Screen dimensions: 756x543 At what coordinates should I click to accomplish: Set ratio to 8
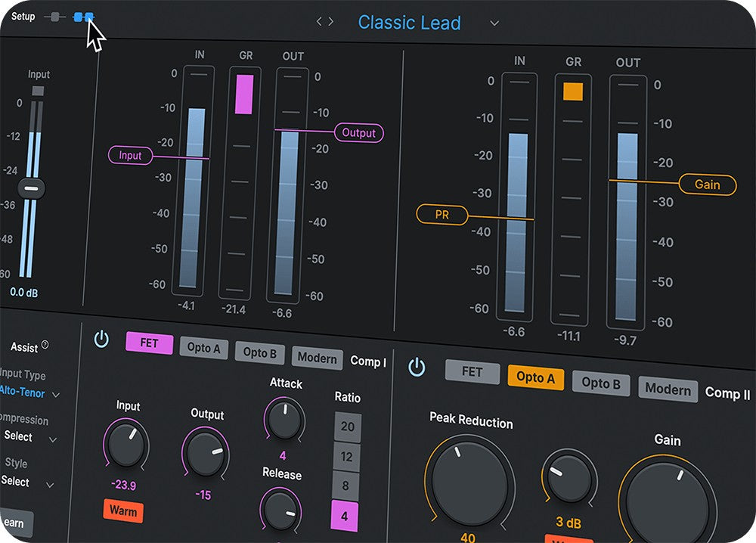click(345, 486)
